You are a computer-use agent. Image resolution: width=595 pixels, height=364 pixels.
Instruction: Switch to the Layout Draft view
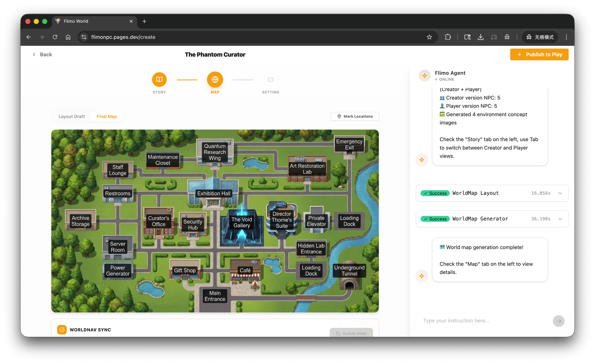(71, 116)
